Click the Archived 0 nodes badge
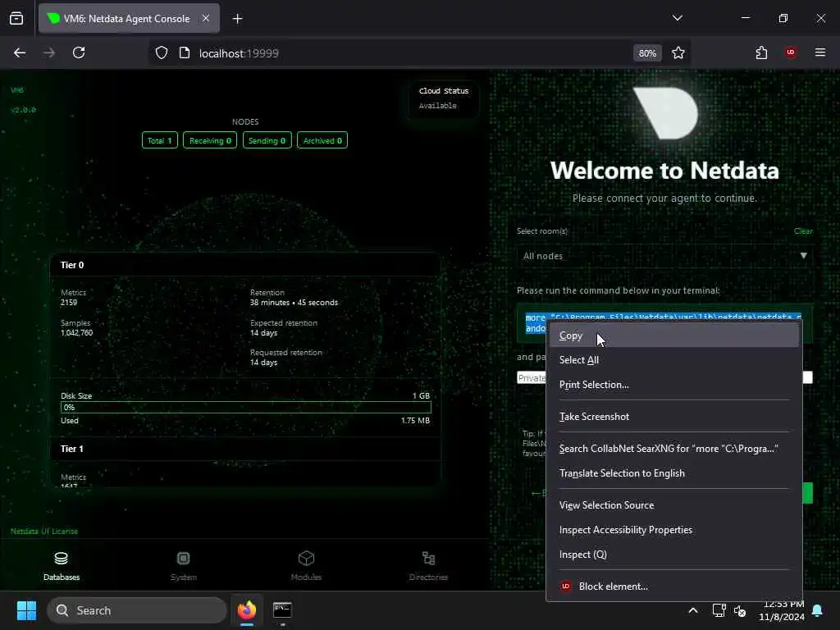 [322, 140]
